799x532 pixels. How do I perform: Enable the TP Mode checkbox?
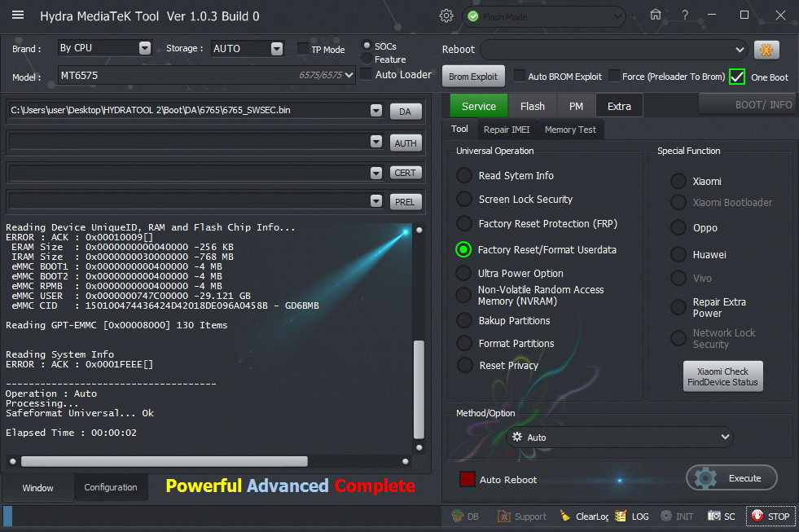pyautogui.click(x=303, y=49)
